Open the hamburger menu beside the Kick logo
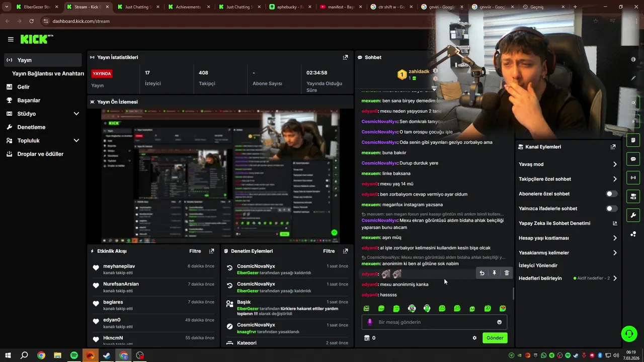The width and height of the screenshot is (644, 362). 11,39
